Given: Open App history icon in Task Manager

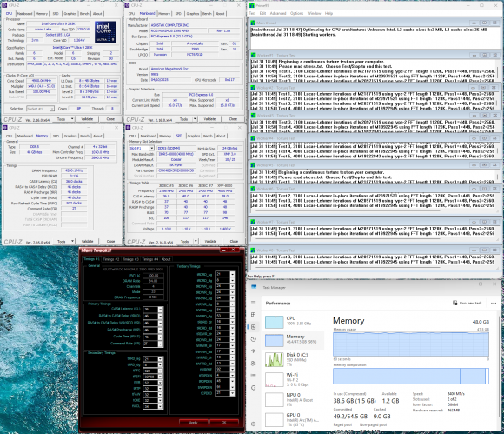Looking at the screenshot, I should coord(253,339).
